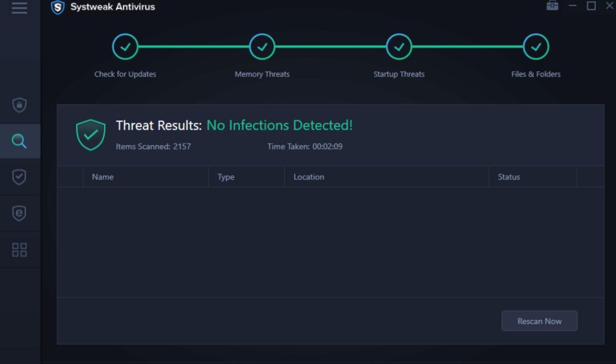
Task: Open the checkmark shield protection icon
Action: (19, 177)
